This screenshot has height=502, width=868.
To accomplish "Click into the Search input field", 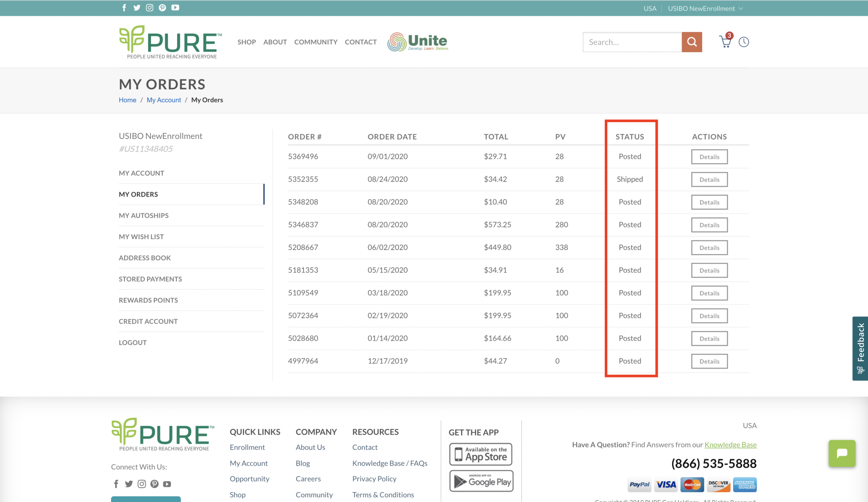I will coord(632,42).
